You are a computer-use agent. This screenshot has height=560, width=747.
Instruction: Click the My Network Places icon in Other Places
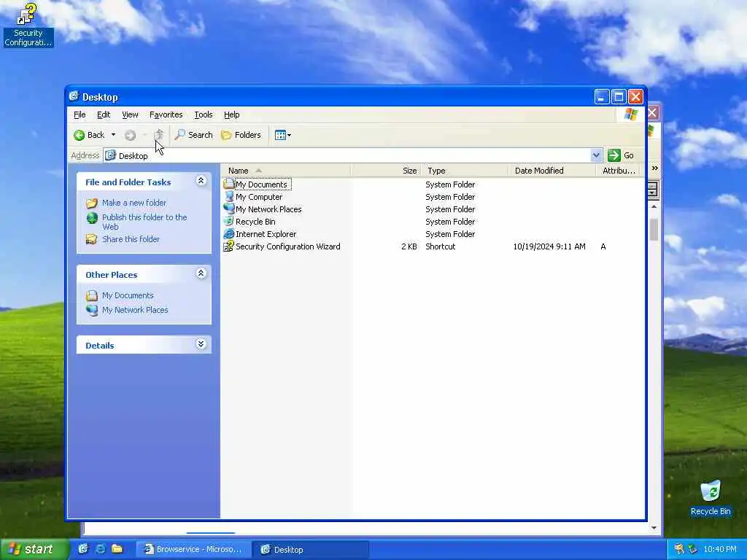point(91,310)
